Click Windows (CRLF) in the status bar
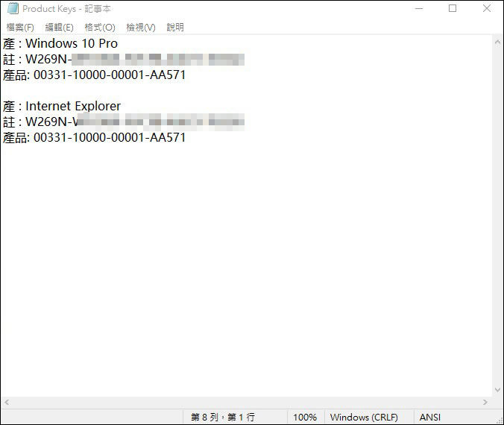504x425 pixels. click(364, 418)
